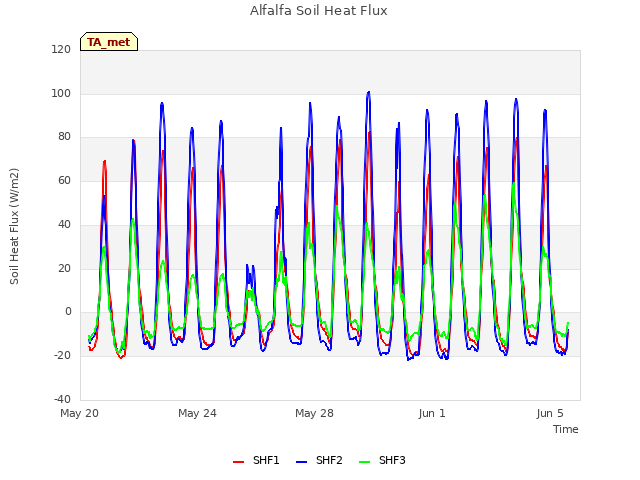Image resolution: width=640 pixels, height=480 pixels.
Task: Click the Jun 1 x-axis label
Action: pyautogui.click(x=432, y=413)
